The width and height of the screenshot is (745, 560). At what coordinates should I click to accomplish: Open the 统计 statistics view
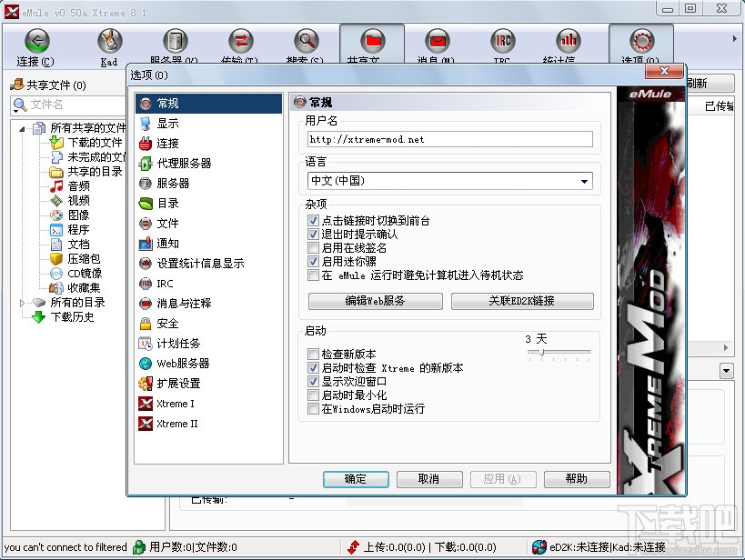click(568, 41)
